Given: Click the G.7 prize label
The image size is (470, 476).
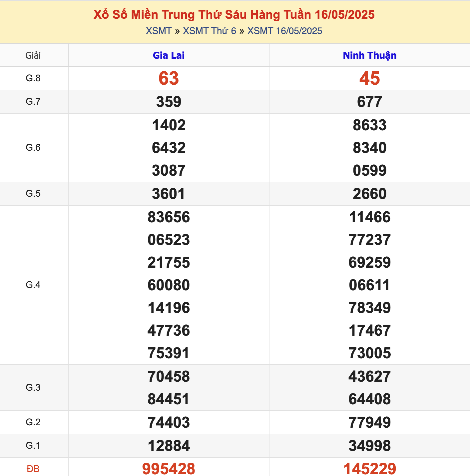Looking at the screenshot, I should point(33,102).
